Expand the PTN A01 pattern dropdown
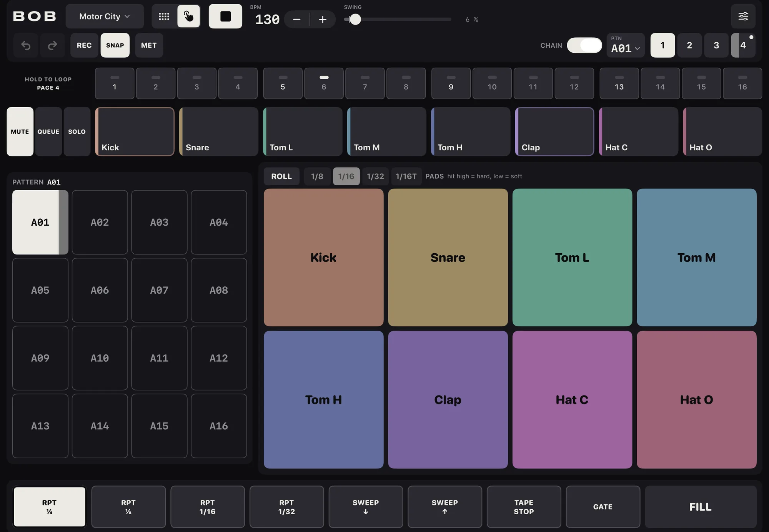 pos(626,45)
